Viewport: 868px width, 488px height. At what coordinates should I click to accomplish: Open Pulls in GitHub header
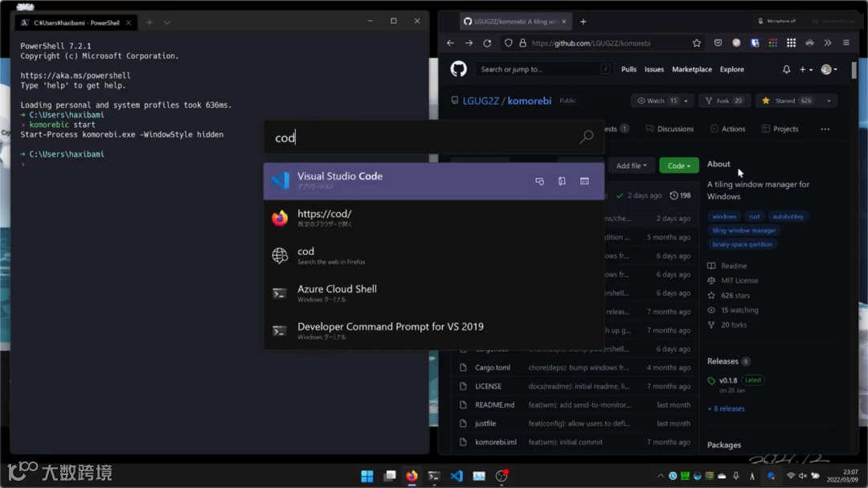pyautogui.click(x=628, y=69)
